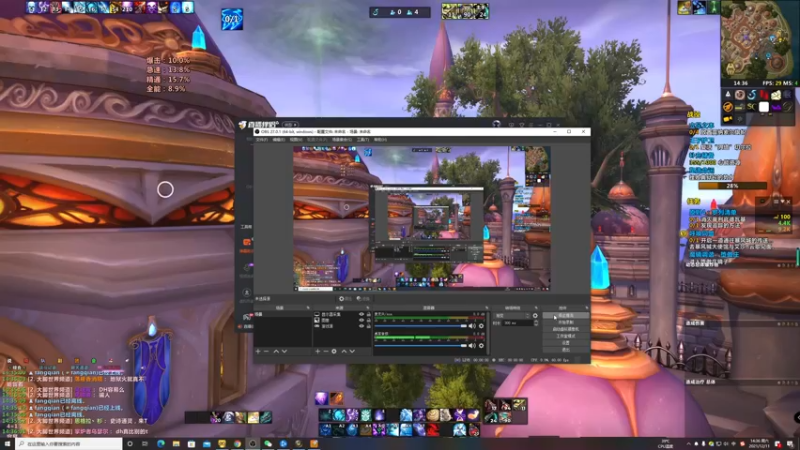Image resolution: width=800 pixels, height=450 pixels.
Task: Switch to OBS Studio taskbar icon
Action: 252,444
